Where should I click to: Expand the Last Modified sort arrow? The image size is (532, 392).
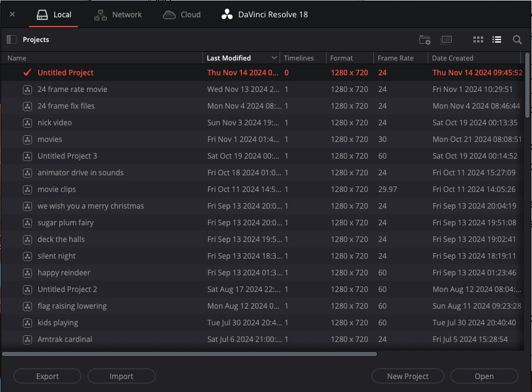[x=274, y=58]
